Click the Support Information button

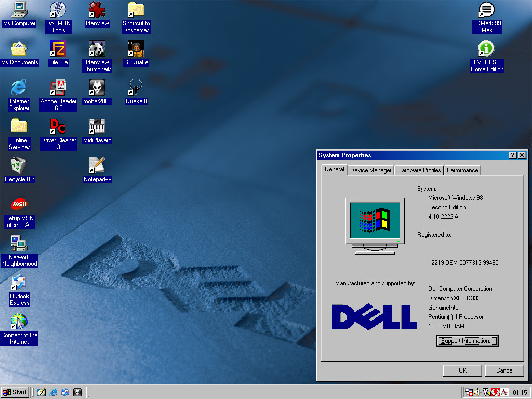tap(467, 341)
